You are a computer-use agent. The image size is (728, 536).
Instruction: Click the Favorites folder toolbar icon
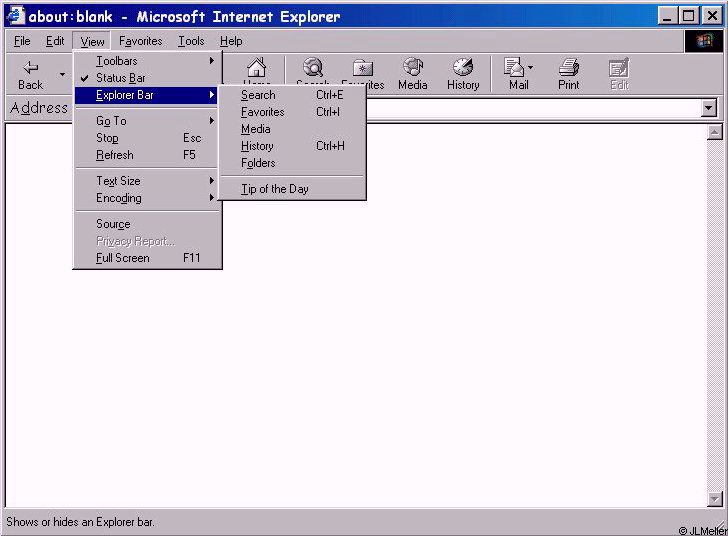coord(363,68)
